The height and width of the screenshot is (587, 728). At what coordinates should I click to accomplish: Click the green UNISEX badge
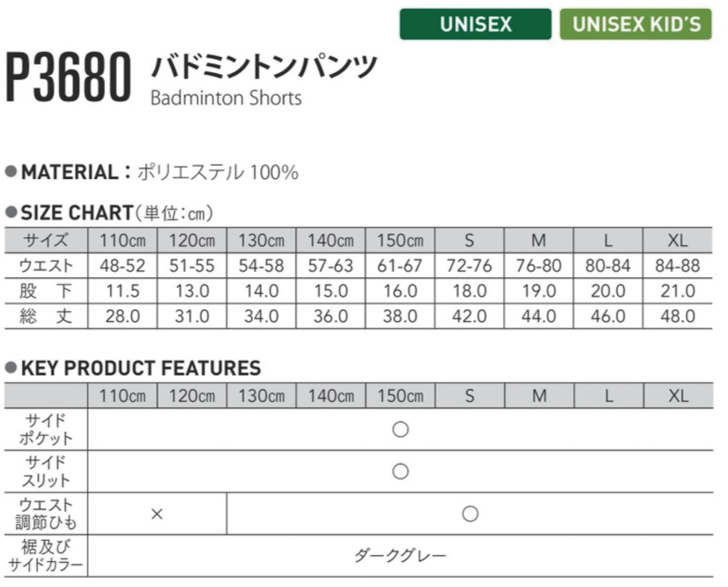[x=475, y=25]
